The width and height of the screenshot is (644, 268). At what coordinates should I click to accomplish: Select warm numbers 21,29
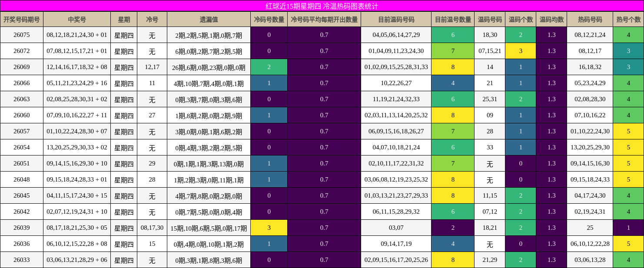(x=490, y=260)
